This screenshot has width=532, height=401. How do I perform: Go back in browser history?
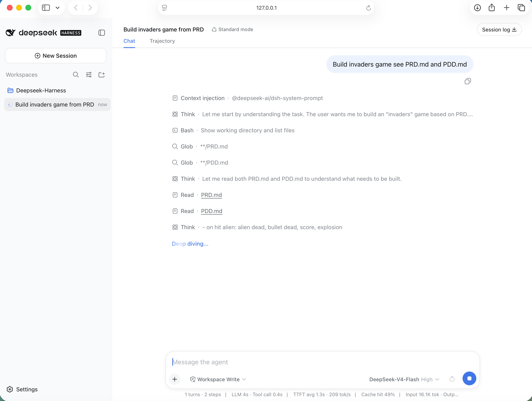point(76,8)
